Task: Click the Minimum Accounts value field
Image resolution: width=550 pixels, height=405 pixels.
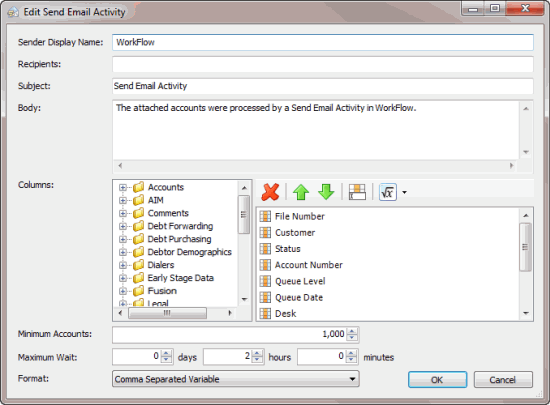Action: [x=230, y=334]
